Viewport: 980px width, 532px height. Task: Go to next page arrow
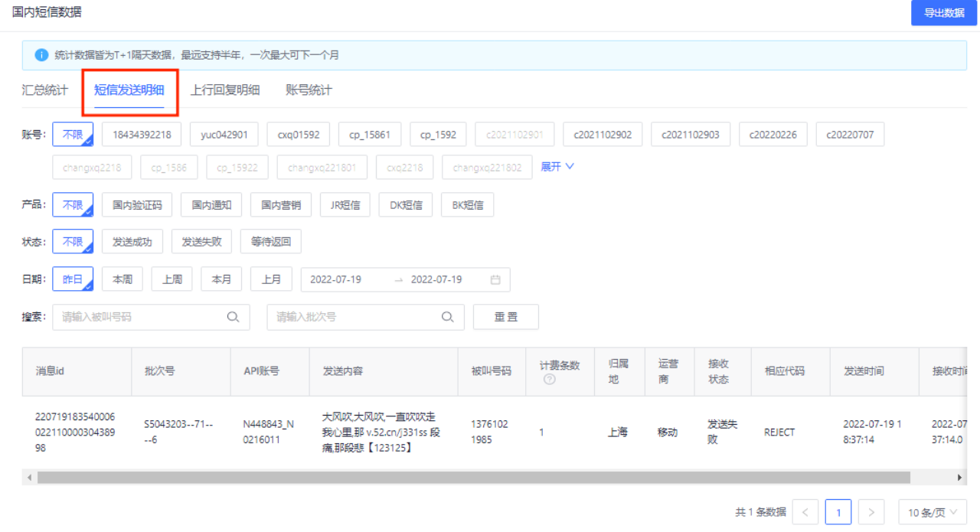click(872, 512)
